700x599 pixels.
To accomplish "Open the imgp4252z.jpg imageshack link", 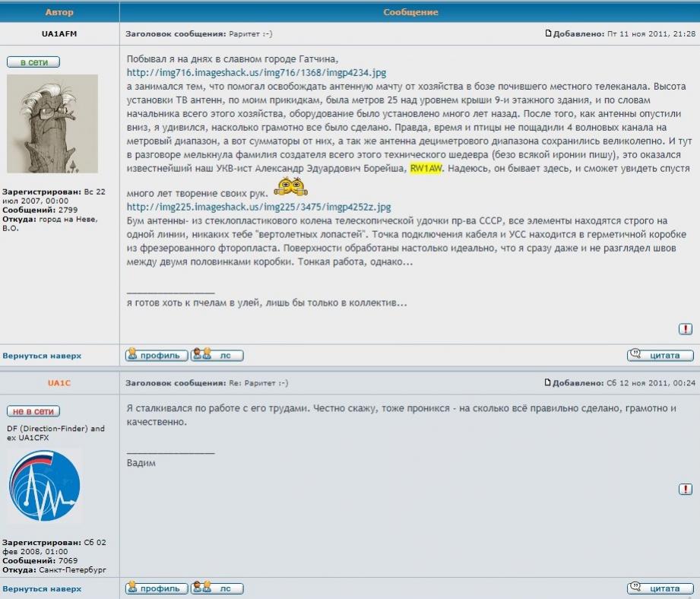I will click(x=258, y=207).
